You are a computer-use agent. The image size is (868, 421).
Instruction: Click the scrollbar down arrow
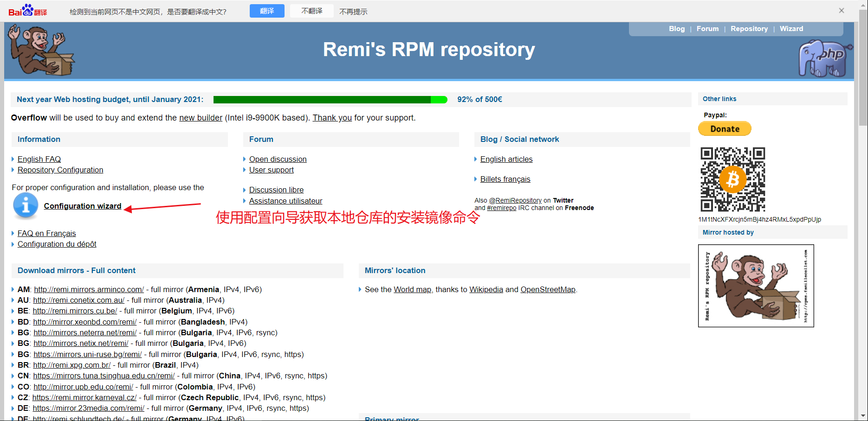point(863,416)
